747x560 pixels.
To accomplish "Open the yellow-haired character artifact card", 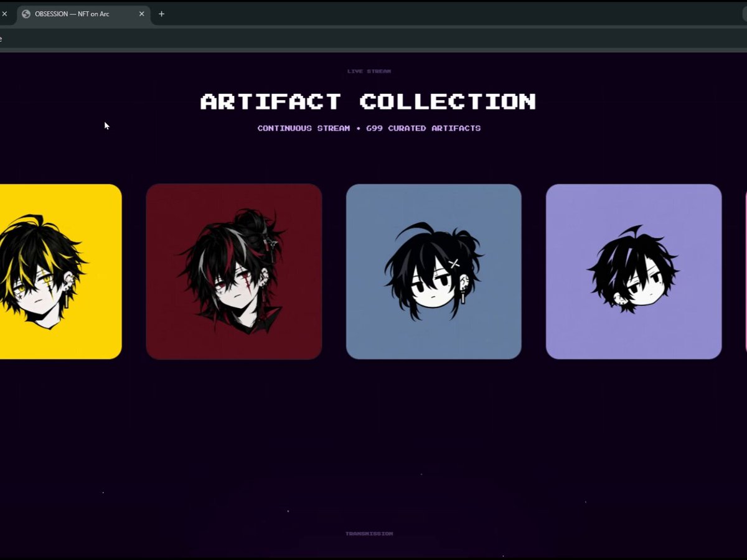I will (60, 271).
